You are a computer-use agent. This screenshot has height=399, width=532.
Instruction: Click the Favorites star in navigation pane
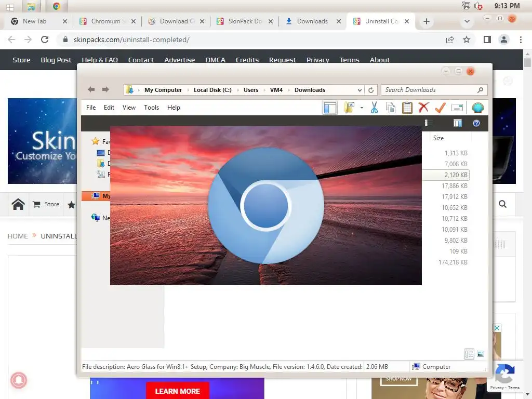point(96,141)
